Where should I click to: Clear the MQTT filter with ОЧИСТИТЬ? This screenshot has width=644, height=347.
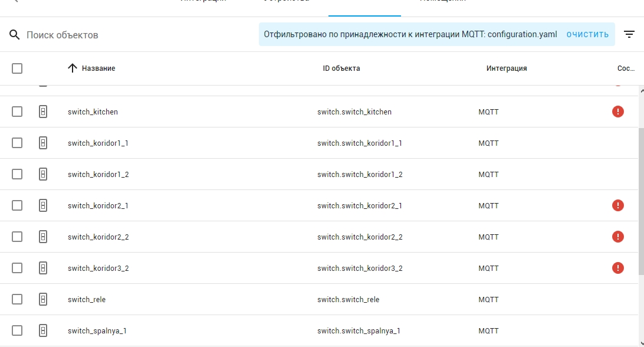[587, 35]
